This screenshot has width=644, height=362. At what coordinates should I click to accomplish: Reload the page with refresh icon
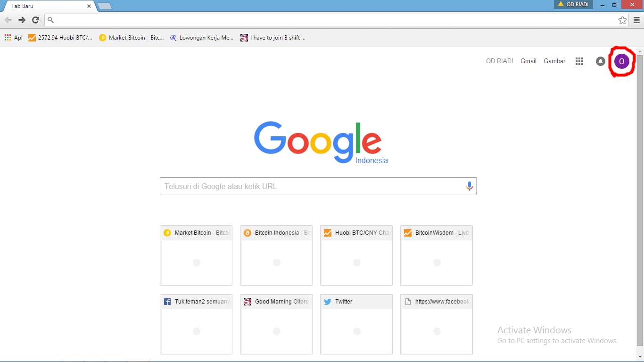(x=35, y=20)
